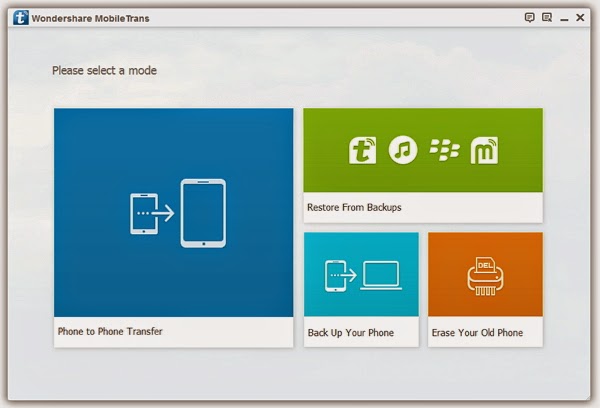Image resolution: width=600 pixels, height=408 pixels.
Task: Click the Please select a mode heading
Action: [x=104, y=70]
